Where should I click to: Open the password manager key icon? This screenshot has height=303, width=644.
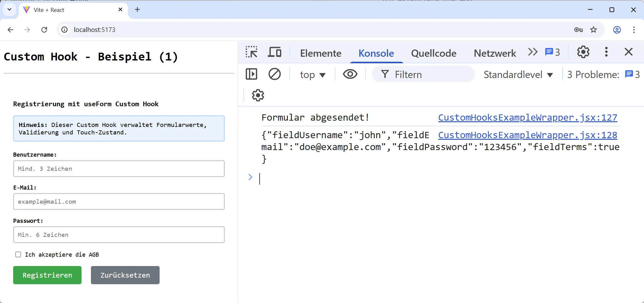click(x=578, y=29)
